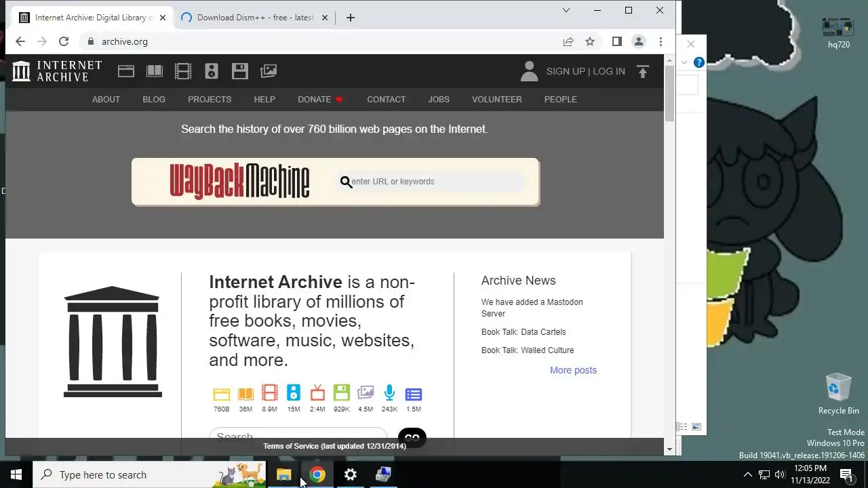This screenshot has height=488, width=868.
Task: Open Chrome tab search chevron
Action: point(566,10)
